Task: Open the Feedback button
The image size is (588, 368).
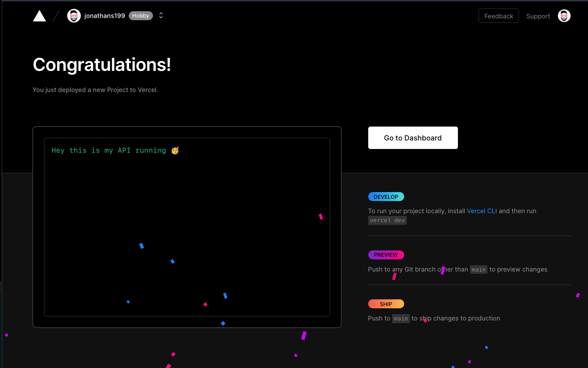Action: 498,16
